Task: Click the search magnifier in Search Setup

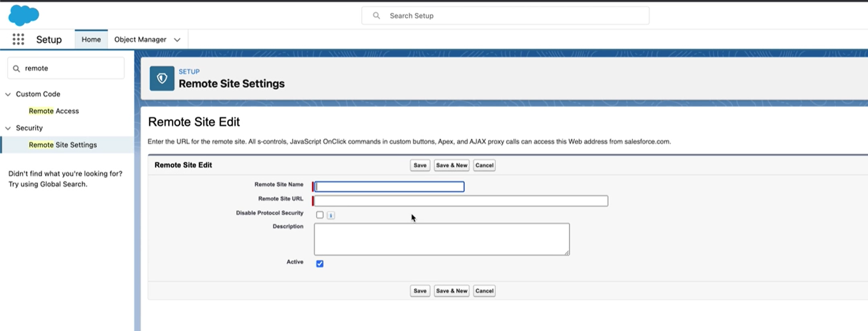Action: 376,16
